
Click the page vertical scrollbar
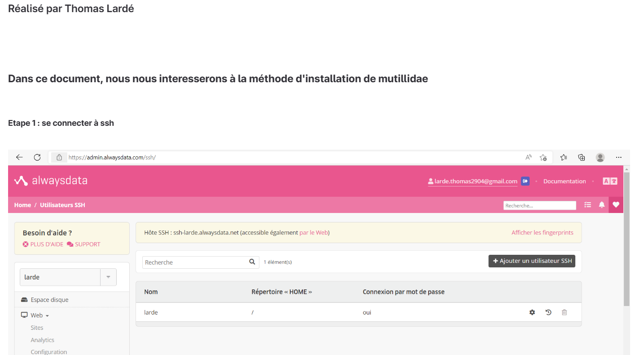click(x=626, y=238)
